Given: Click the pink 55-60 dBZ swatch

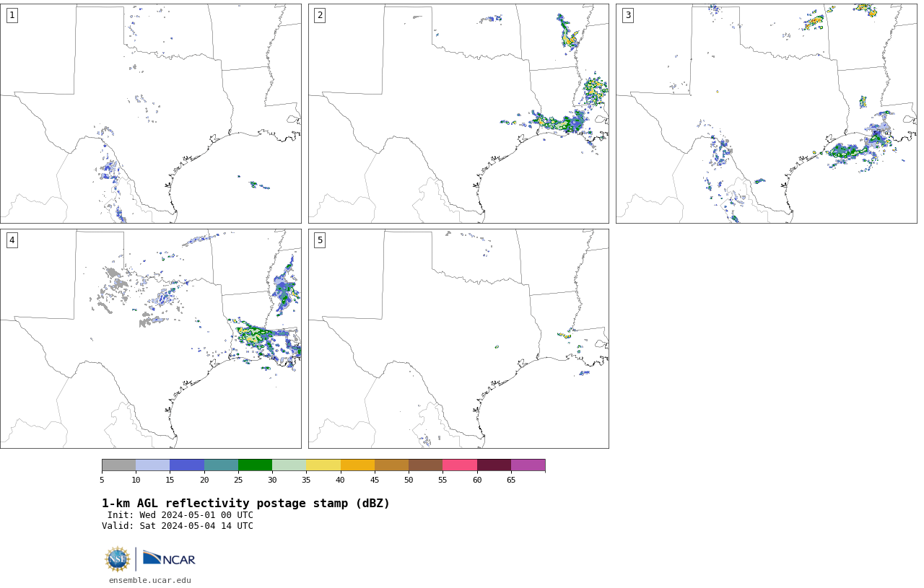Looking at the screenshot, I should coord(460,465).
